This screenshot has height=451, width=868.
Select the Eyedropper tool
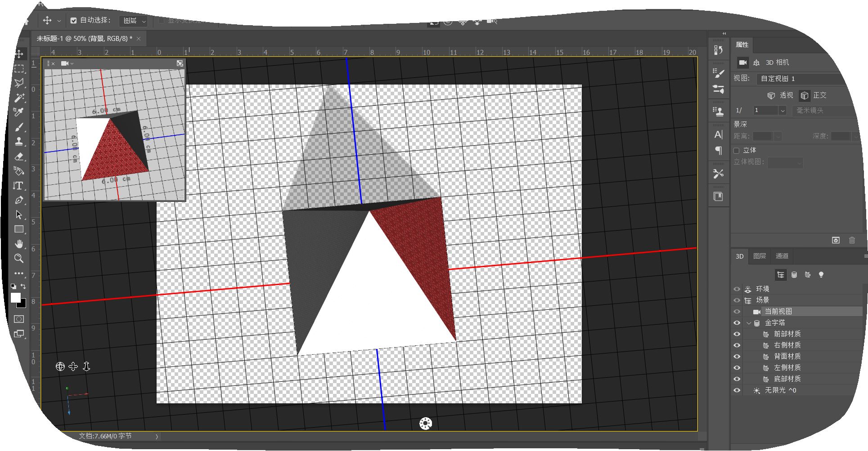19,112
